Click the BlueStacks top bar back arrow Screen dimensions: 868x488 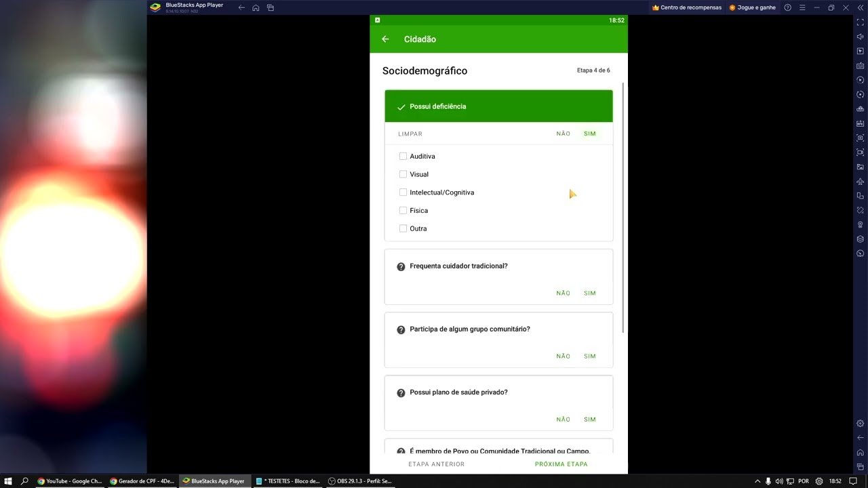pos(241,7)
